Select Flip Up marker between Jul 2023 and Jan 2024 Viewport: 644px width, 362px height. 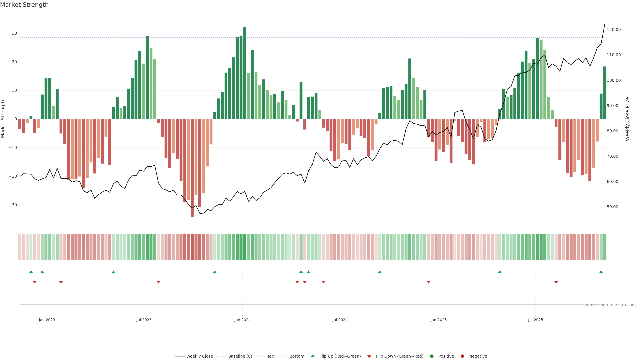click(214, 272)
